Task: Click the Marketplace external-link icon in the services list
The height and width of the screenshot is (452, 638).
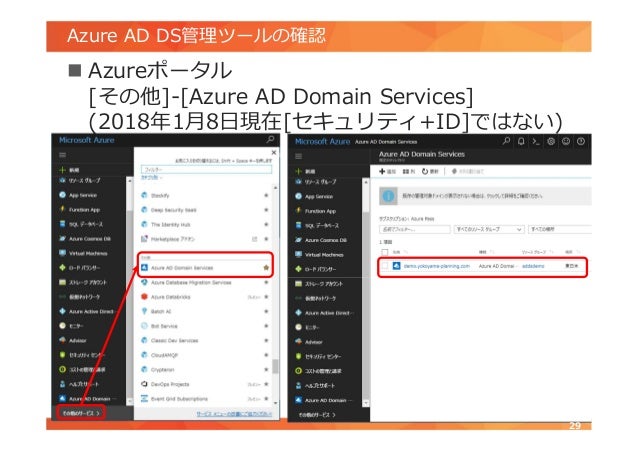Action: 255,239
